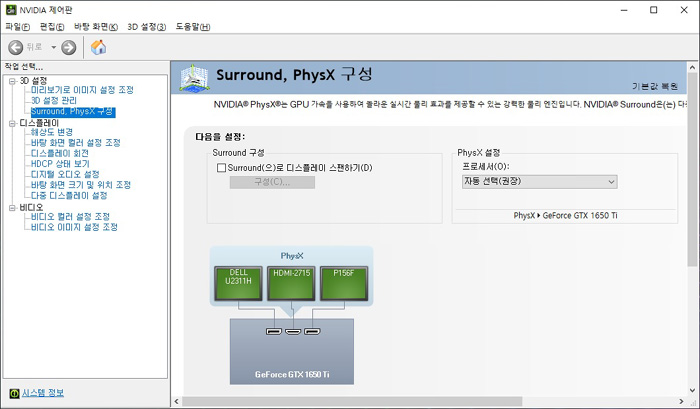Image resolution: width=700 pixels, height=409 pixels.
Task: Click the GeForce GTX 1650 Ti card diagram
Action: 292,351
